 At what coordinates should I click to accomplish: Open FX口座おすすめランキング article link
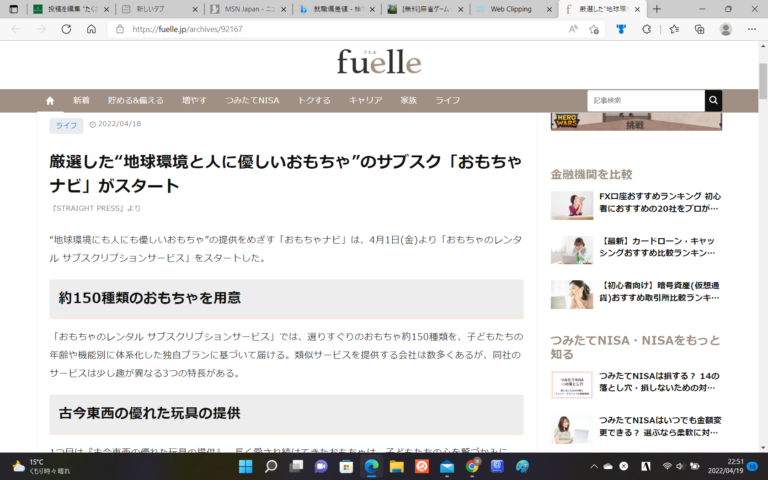pyautogui.click(x=660, y=202)
